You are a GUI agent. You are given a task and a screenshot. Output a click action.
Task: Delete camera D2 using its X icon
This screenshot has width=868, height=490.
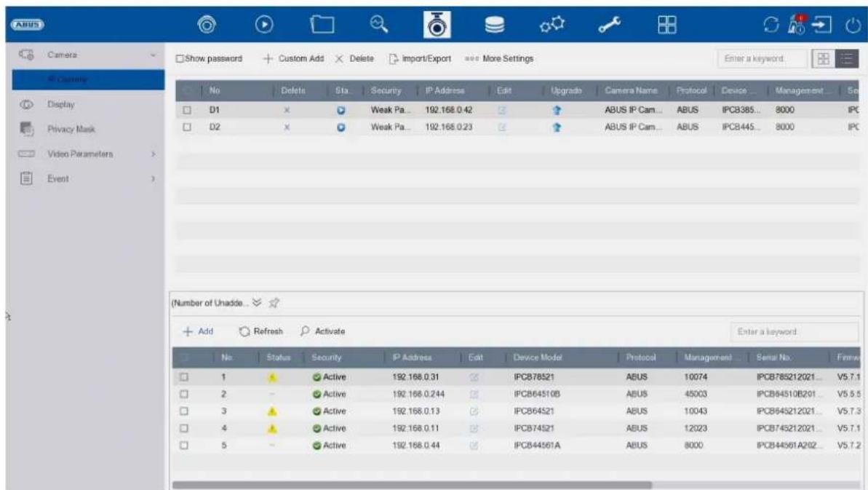[x=287, y=127]
